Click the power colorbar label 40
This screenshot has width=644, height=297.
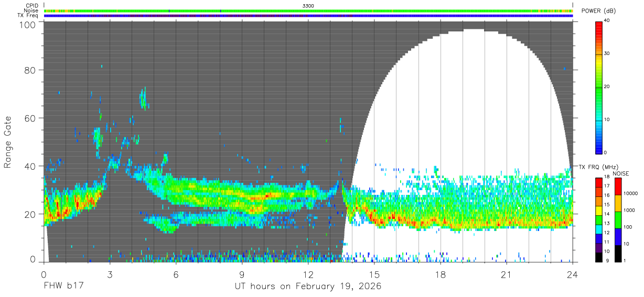click(608, 20)
